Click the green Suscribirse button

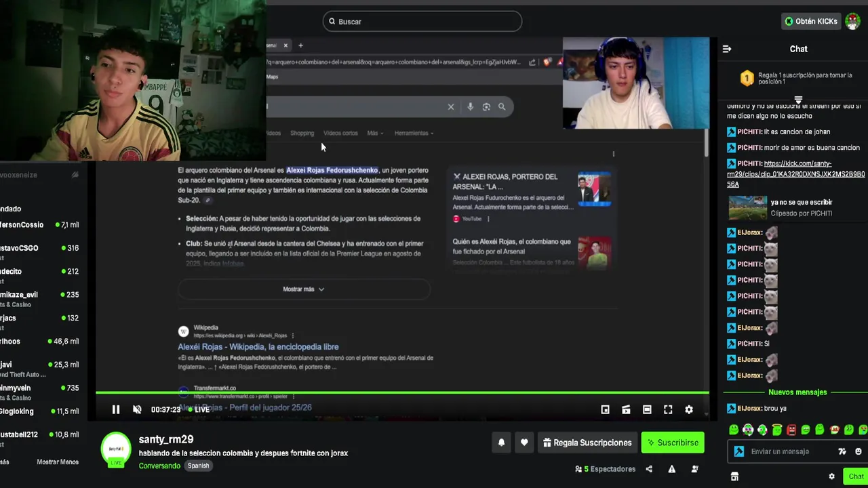tap(673, 443)
